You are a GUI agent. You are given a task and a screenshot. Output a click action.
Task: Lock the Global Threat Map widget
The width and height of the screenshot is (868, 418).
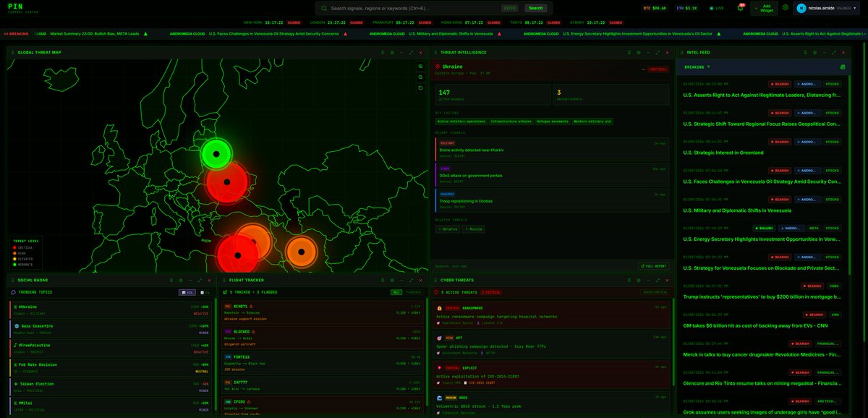coord(382,52)
